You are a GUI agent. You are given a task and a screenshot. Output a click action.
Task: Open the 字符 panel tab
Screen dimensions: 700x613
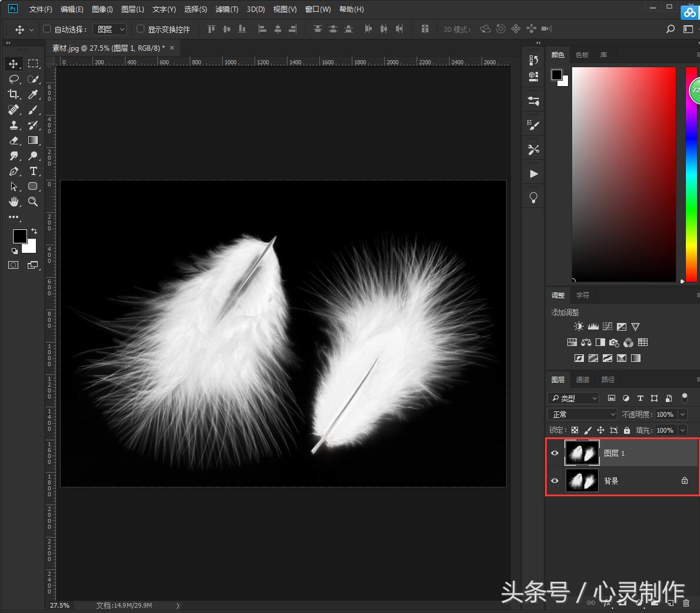(x=582, y=295)
